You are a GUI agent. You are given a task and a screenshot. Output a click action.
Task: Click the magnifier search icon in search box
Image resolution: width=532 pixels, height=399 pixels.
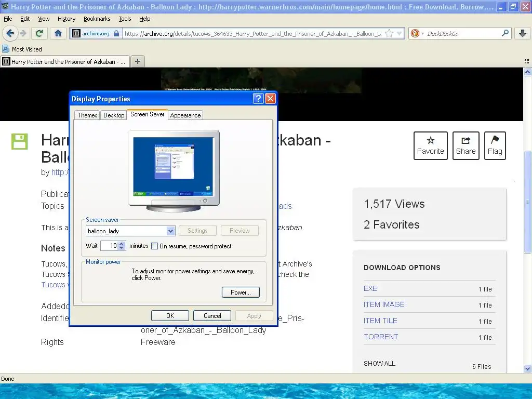(505, 33)
